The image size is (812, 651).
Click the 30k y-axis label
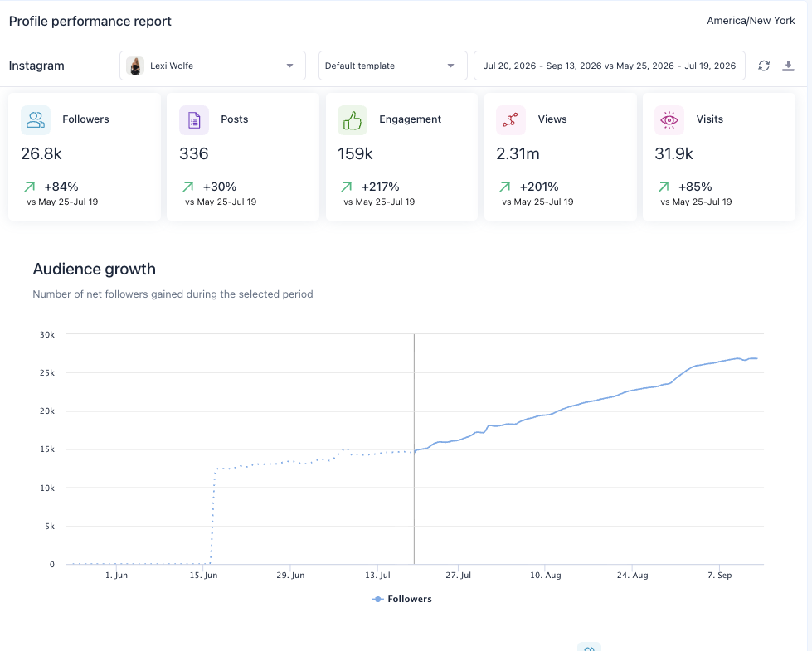[x=47, y=334]
